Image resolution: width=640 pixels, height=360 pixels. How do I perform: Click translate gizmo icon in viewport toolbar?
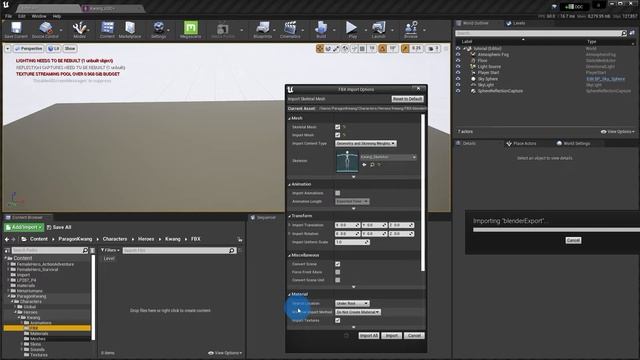click(320, 49)
